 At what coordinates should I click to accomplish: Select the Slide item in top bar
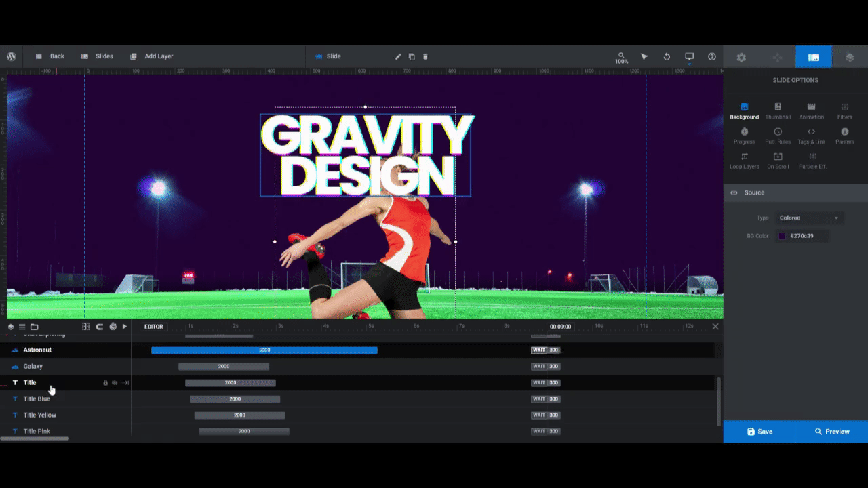coord(328,56)
